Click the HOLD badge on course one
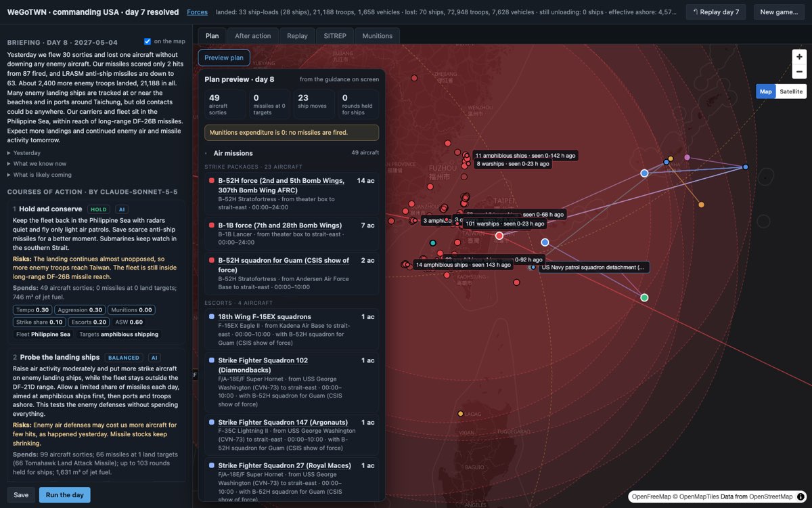Screen dimensions: 812x508 [99, 209]
